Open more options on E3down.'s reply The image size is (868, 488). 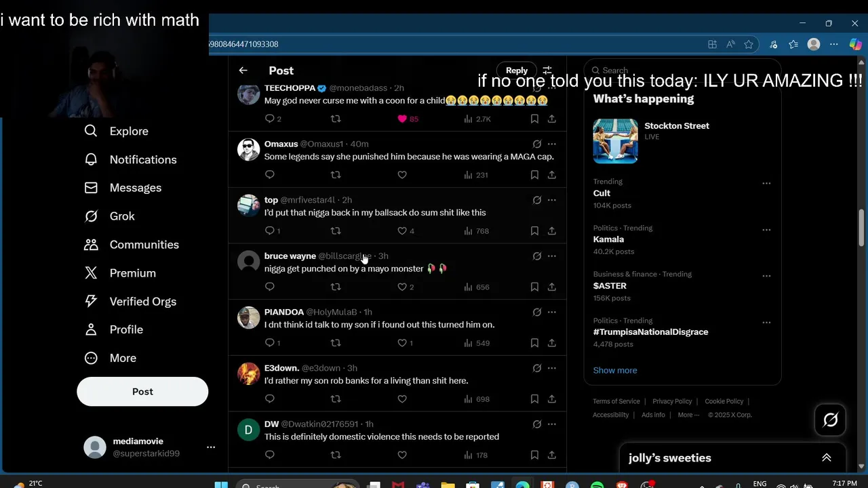[552, 369]
